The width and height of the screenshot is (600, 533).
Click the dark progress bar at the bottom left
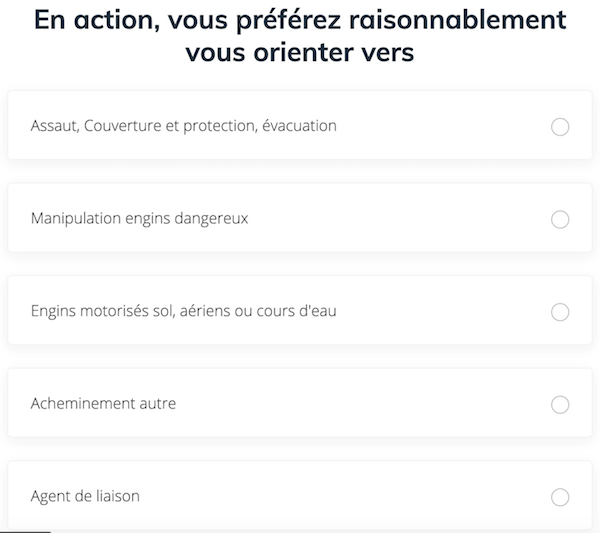(x=24, y=531)
